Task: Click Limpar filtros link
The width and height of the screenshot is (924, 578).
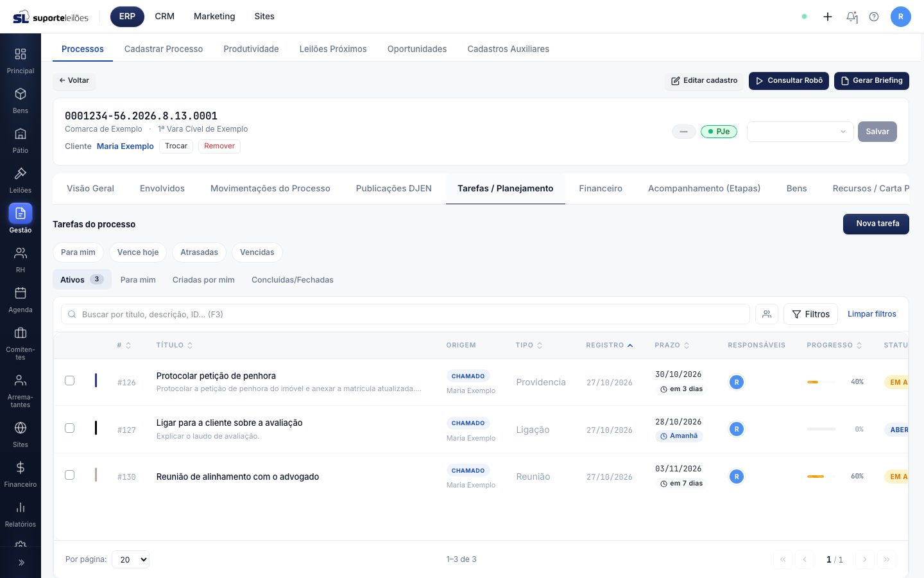Action: click(872, 314)
